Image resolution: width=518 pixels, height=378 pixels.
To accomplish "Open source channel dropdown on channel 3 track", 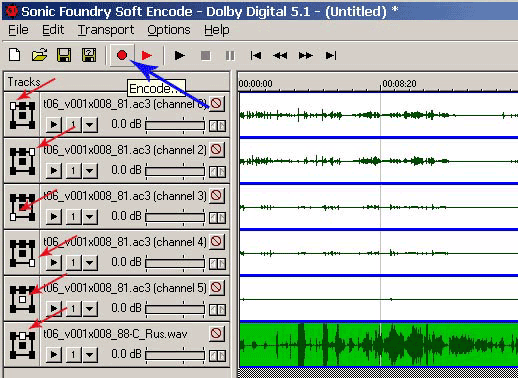I will point(90,217).
